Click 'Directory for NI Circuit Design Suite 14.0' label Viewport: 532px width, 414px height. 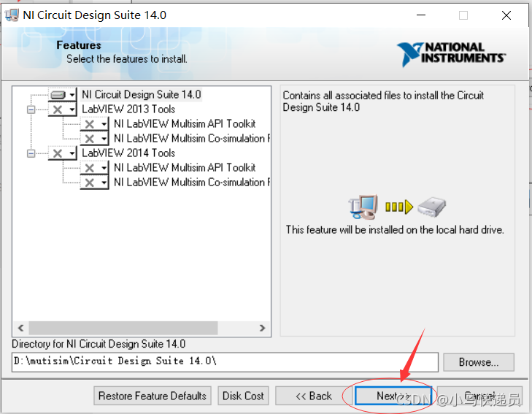point(99,344)
